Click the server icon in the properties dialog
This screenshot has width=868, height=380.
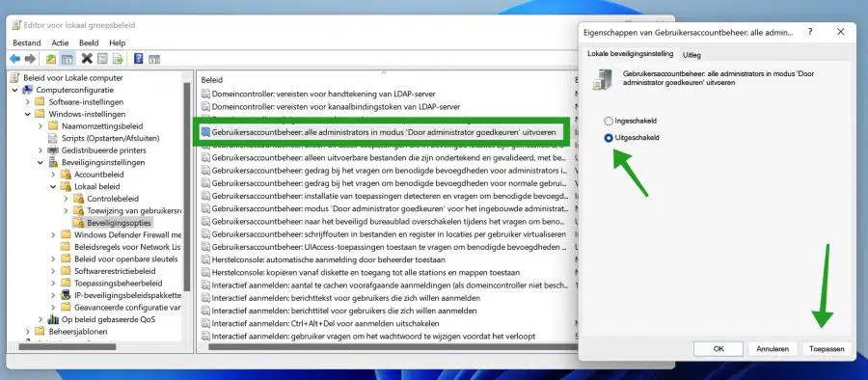(x=601, y=79)
